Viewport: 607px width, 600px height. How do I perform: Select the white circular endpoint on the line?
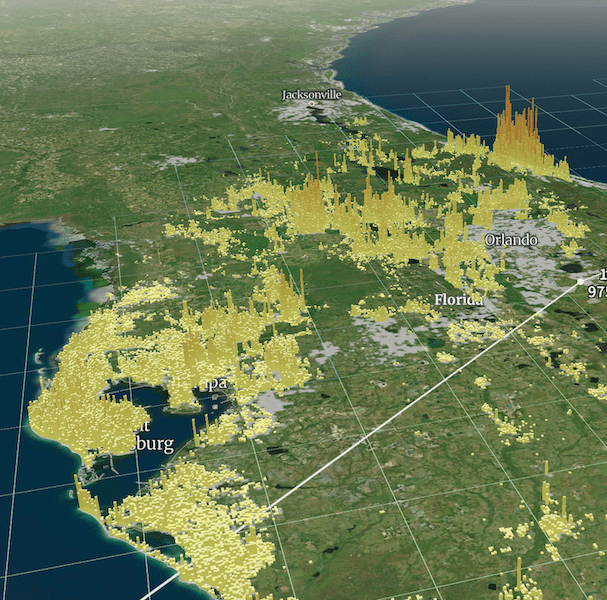click(x=579, y=283)
